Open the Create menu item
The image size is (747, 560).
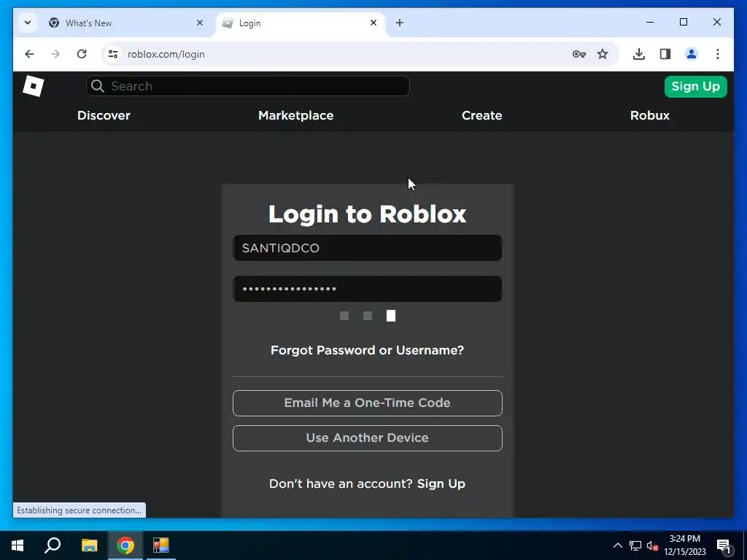coord(481,116)
